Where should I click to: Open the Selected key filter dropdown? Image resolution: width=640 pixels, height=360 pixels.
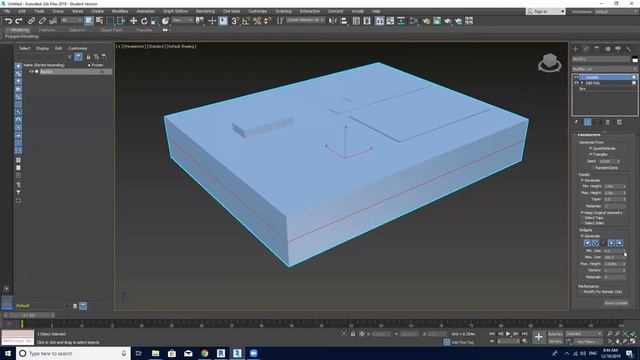[x=584, y=334]
